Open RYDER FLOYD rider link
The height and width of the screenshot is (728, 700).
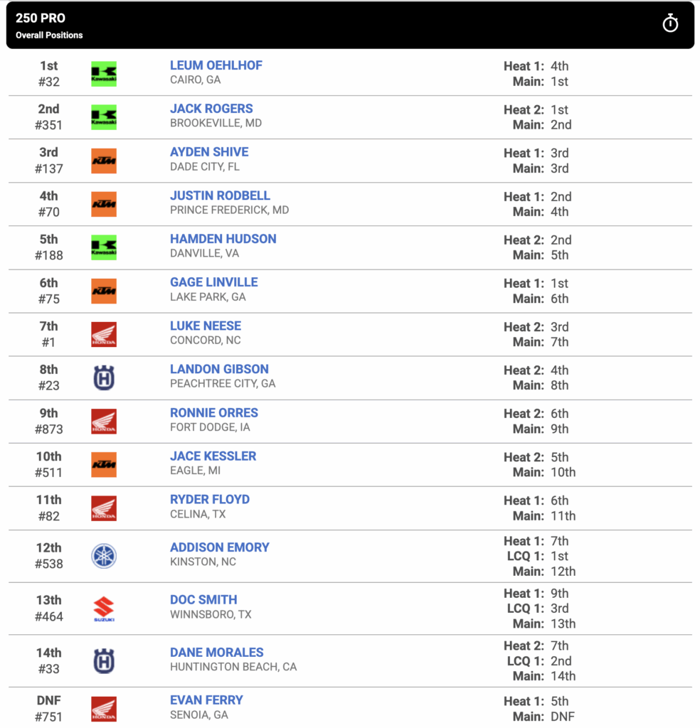pyautogui.click(x=209, y=500)
